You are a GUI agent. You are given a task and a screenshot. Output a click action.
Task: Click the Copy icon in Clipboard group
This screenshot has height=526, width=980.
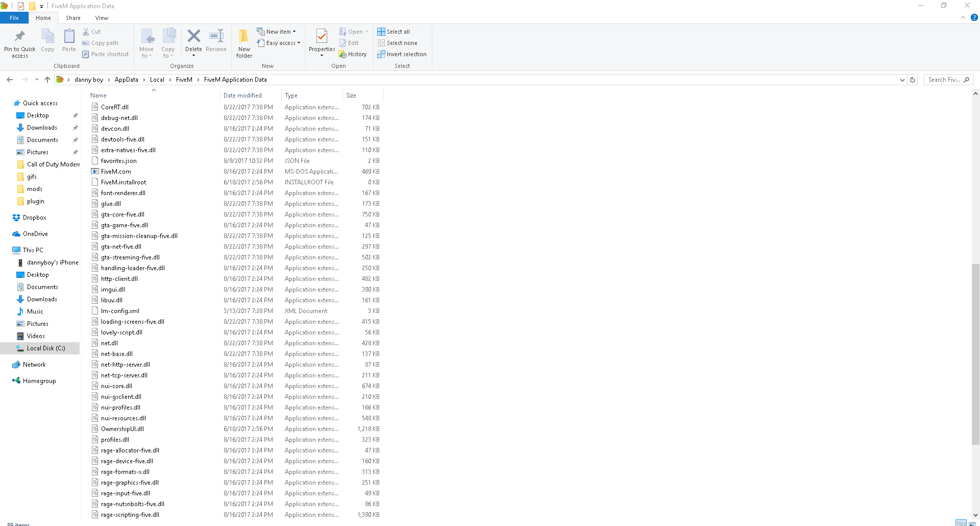click(47, 37)
